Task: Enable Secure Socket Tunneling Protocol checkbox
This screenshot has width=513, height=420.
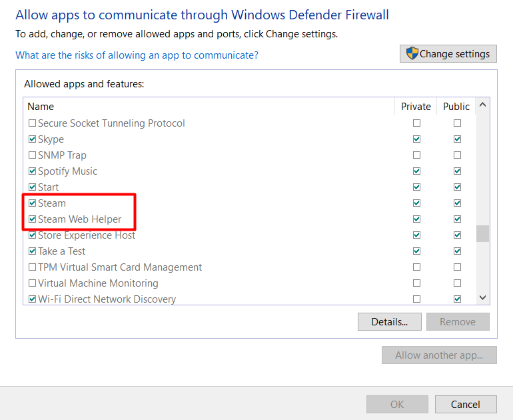Action: point(32,123)
